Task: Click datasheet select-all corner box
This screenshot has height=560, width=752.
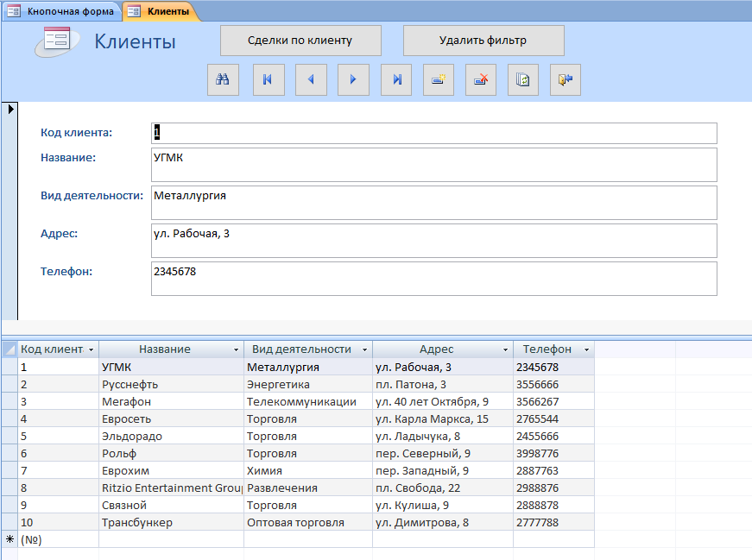Action: pyautogui.click(x=9, y=349)
